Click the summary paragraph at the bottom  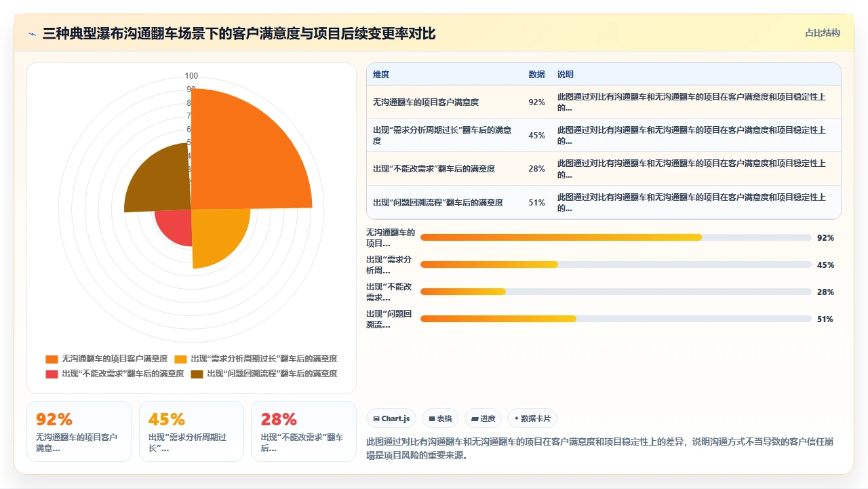[x=599, y=448]
